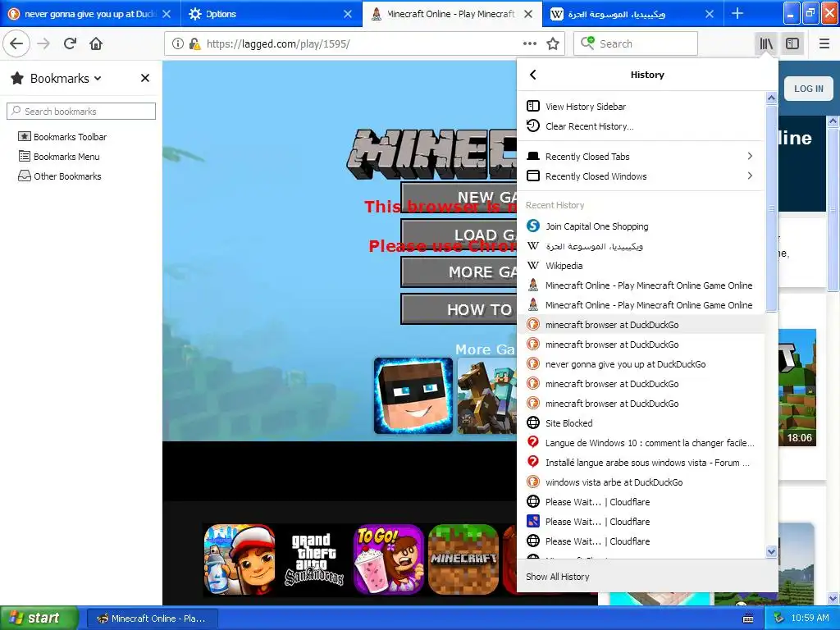
Task: Click History panel scrollbar down arrow
Action: pyautogui.click(x=771, y=551)
